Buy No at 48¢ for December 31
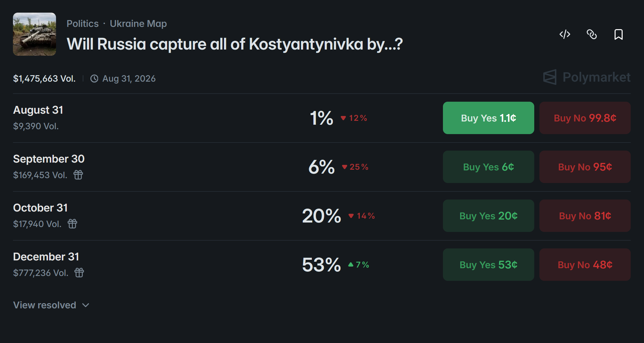Viewport: 644px width, 343px height. pos(585,265)
